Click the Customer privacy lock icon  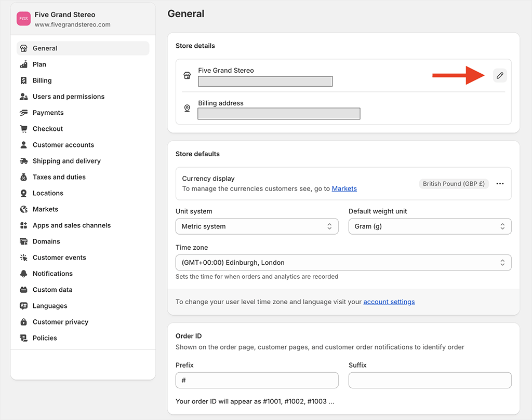click(x=23, y=322)
